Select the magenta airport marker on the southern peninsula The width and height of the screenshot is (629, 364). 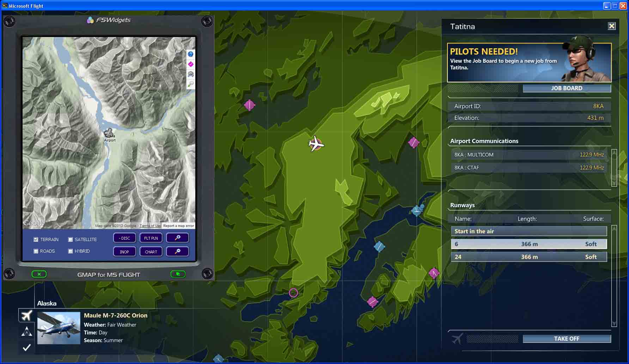tap(373, 302)
